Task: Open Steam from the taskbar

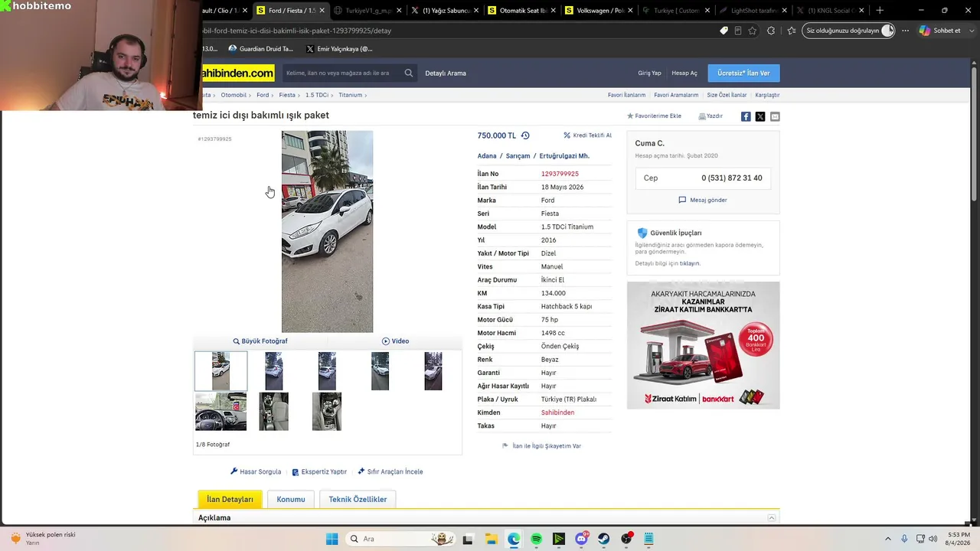Action: 604,539
